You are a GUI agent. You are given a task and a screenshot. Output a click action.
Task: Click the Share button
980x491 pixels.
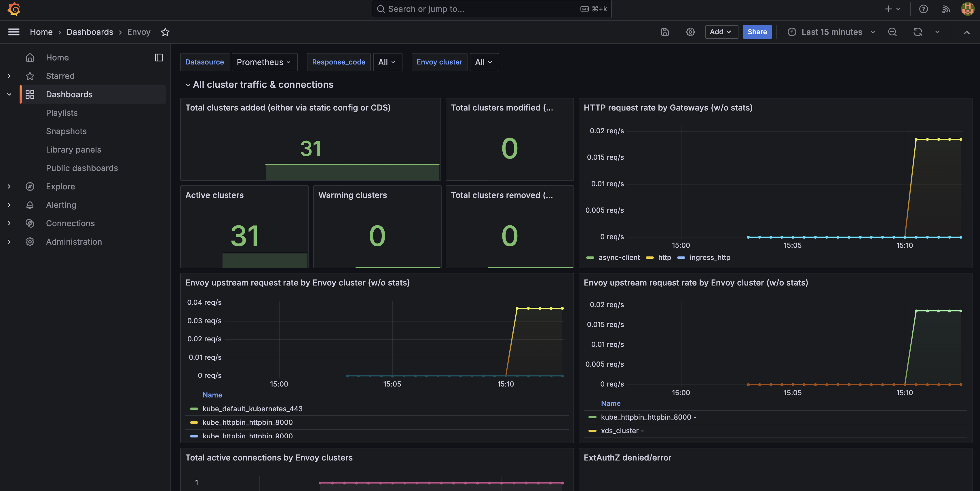point(757,32)
